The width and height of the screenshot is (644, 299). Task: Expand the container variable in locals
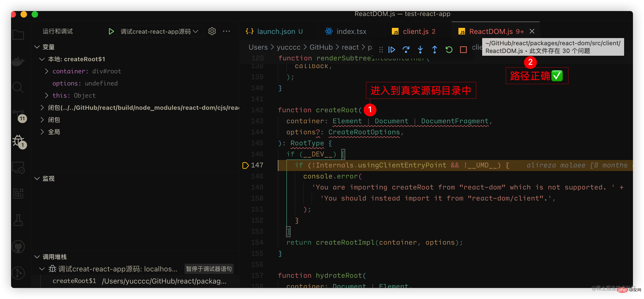point(47,71)
